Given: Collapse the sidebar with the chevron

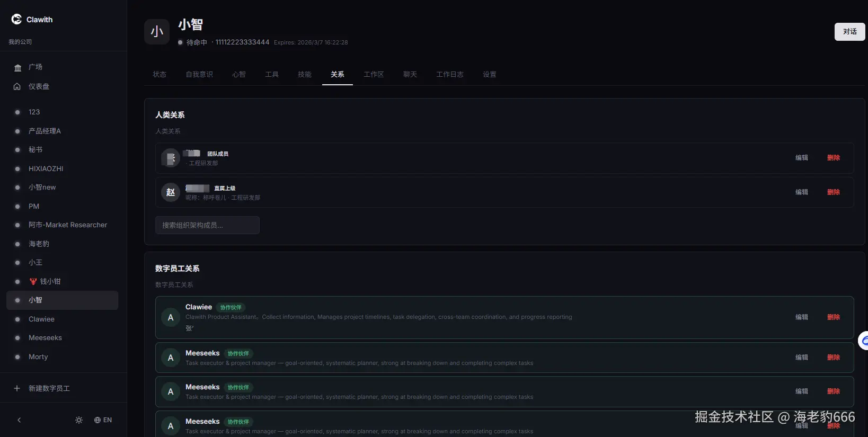Looking at the screenshot, I should 19,420.
